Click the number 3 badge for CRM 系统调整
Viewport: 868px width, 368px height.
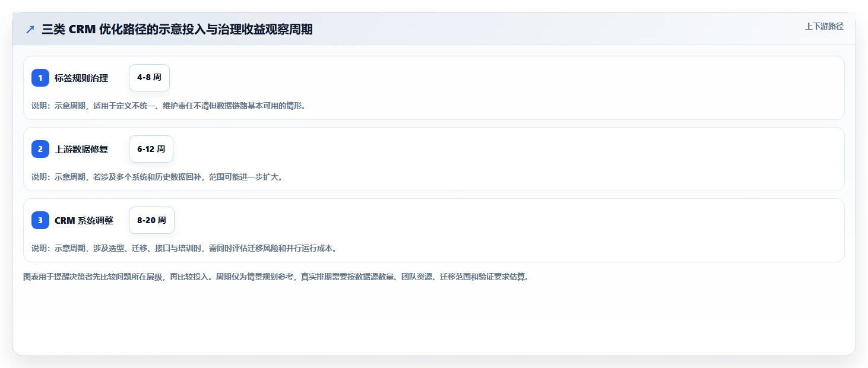click(x=40, y=220)
